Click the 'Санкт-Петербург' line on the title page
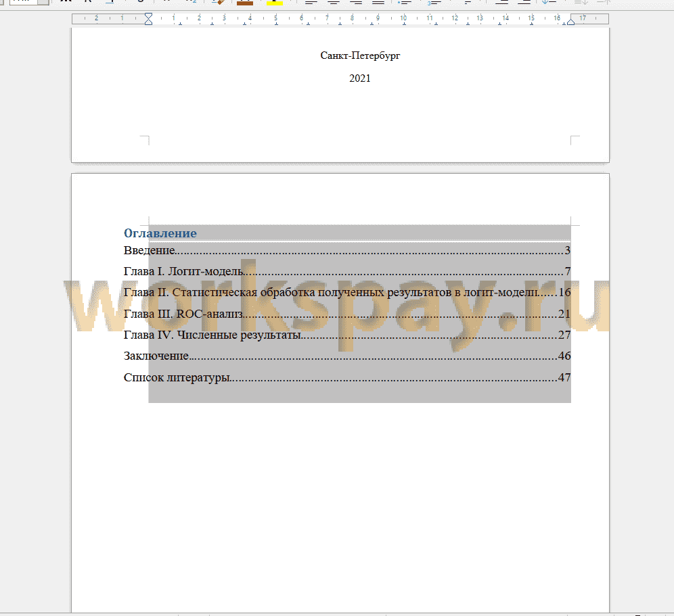This screenshot has height=616, width=674. coord(360,55)
